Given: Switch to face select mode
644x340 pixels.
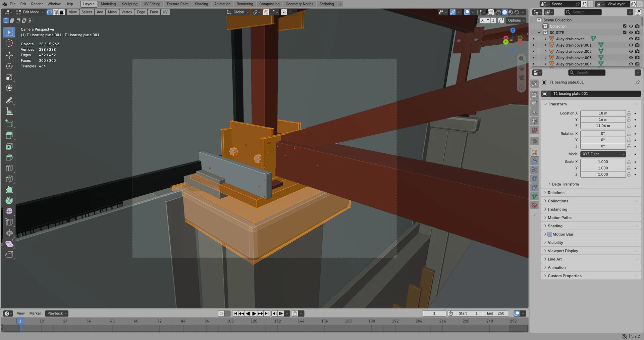Looking at the screenshot, I should pyautogui.click(x=62, y=12).
